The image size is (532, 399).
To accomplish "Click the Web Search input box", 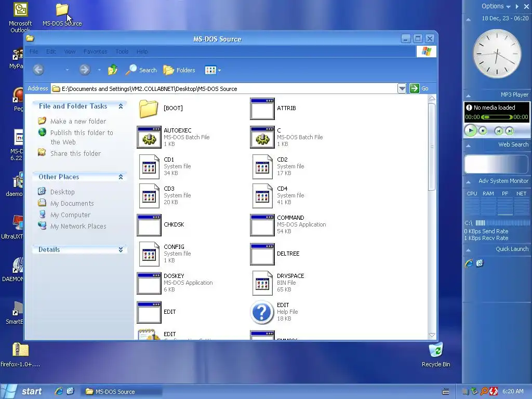I will 496,165.
